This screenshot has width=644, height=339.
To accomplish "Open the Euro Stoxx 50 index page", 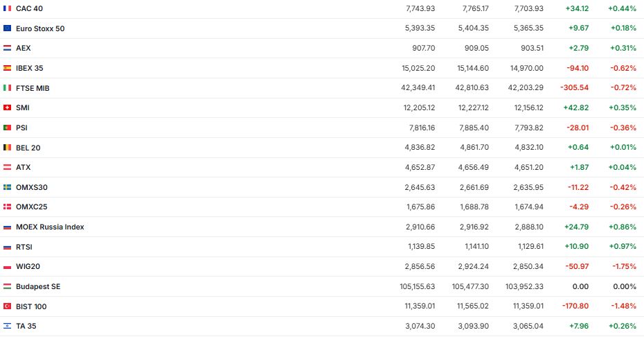I will [x=40, y=28].
